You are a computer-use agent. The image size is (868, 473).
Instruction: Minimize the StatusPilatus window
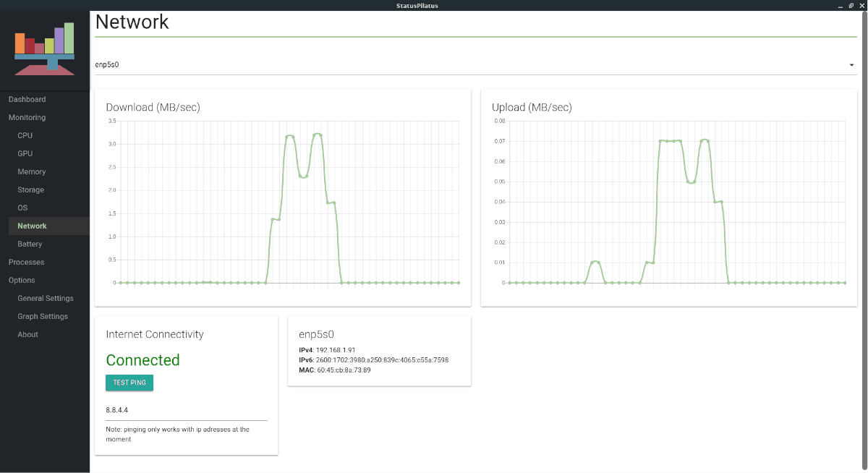(842, 5)
